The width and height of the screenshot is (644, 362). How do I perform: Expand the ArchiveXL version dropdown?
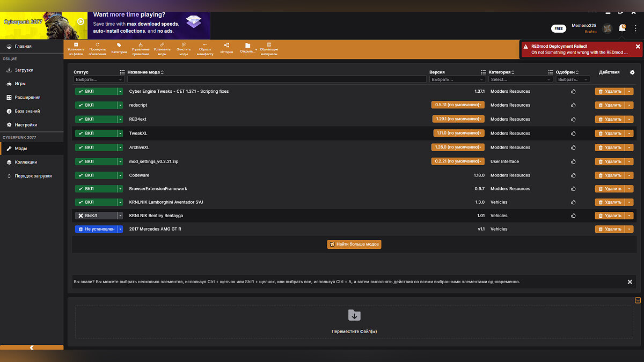tap(458, 147)
